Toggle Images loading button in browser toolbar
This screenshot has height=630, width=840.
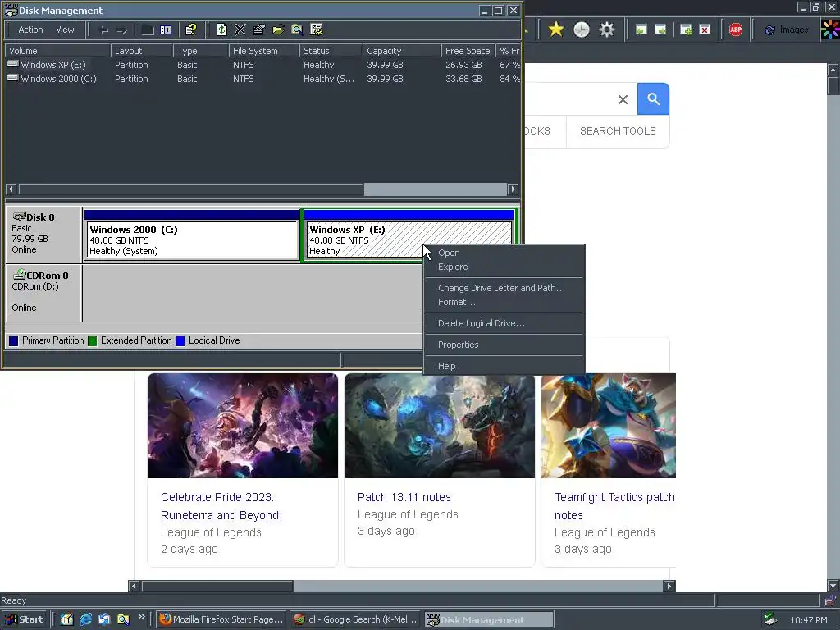(787, 30)
